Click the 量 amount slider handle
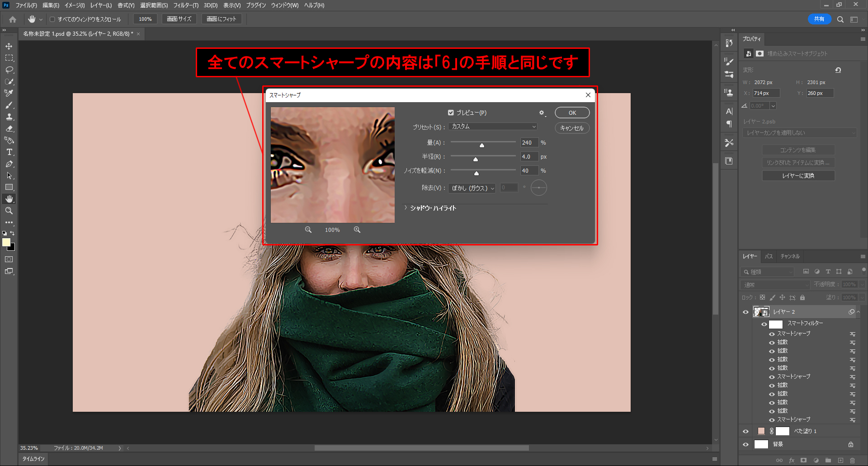Viewport: 868px width, 466px height. (x=482, y=145)
